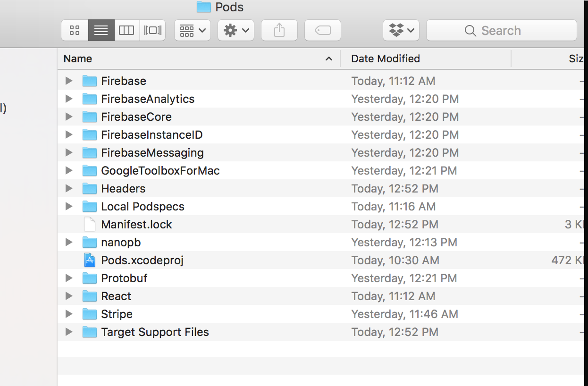Click the GoogleToolboxForMac name text
This screenshot has width=588, height=386.
click(x=160, y=170)
